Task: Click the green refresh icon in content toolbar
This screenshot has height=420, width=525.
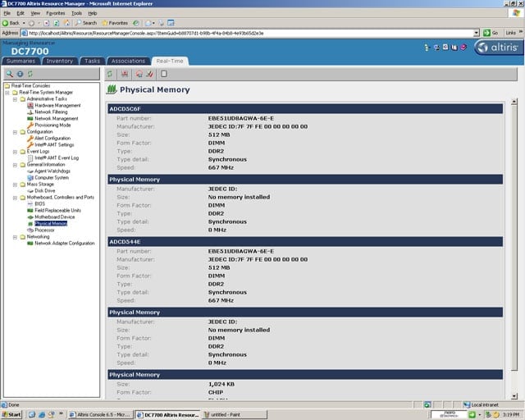Action: click(110, 74)
